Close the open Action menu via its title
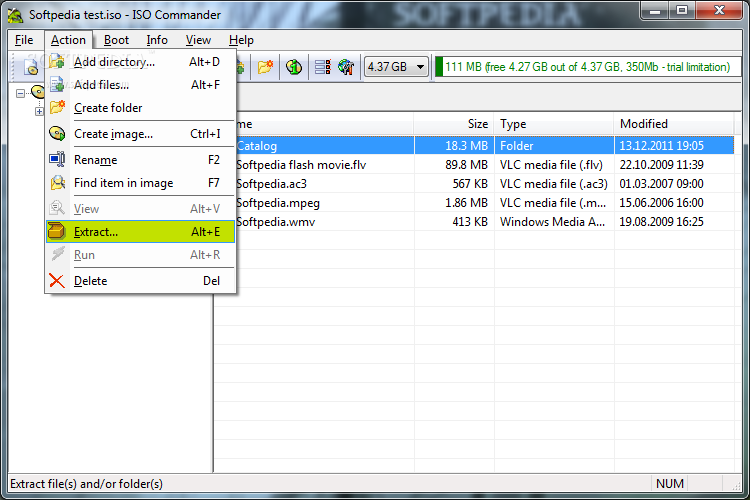 click(x=68, y=40)
